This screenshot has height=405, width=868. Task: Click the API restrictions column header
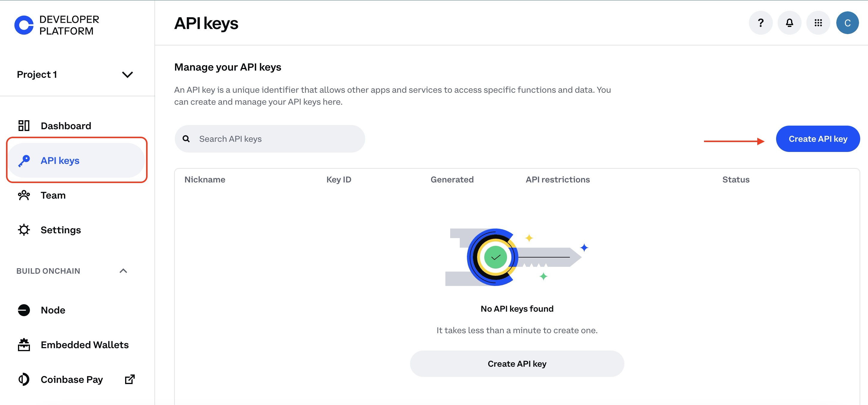coord(558,179)
